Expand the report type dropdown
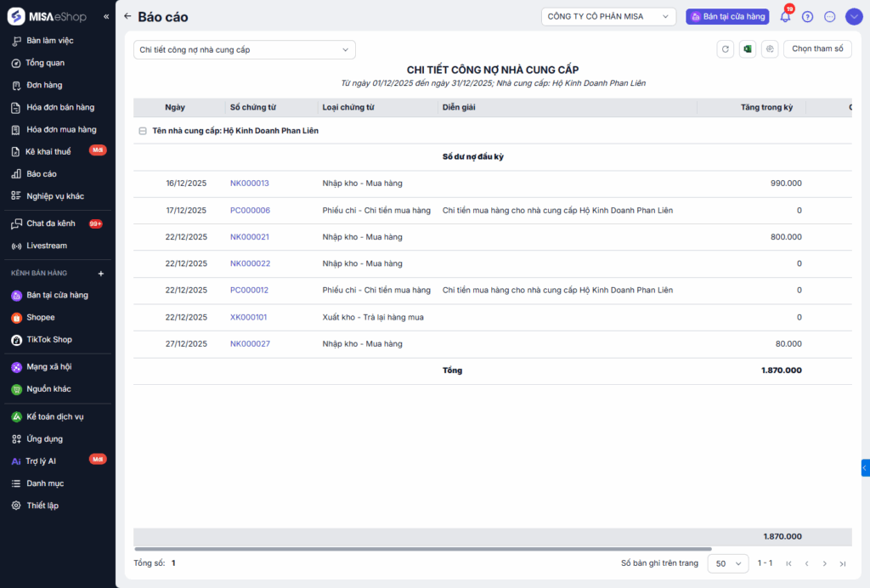This screenshot has width=870, height=588. pyautogui.click(x=245, y=49)
